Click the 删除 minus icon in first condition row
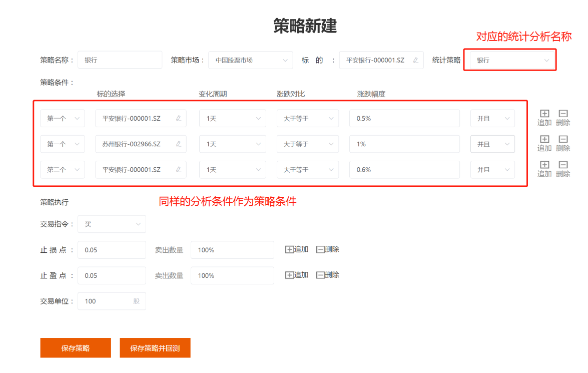The height and width of the screenshot is (373, 588). (x=563, y=114)
